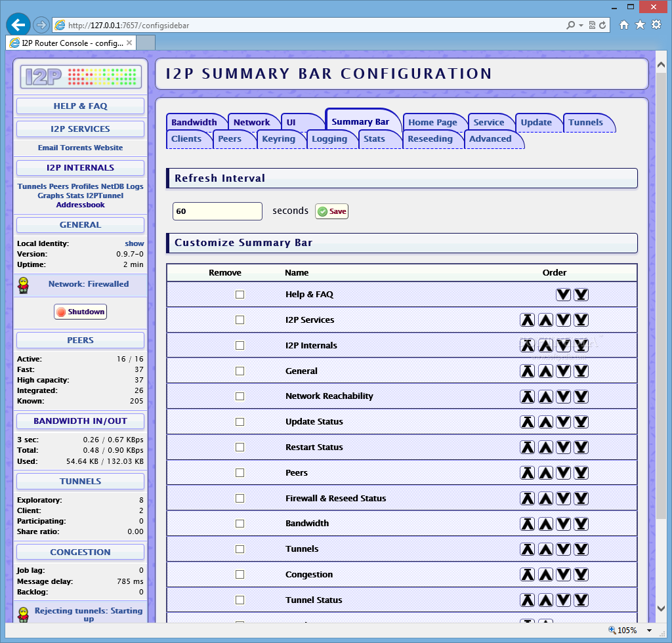Open Torrents link under I2P Services

click(76, 148)
